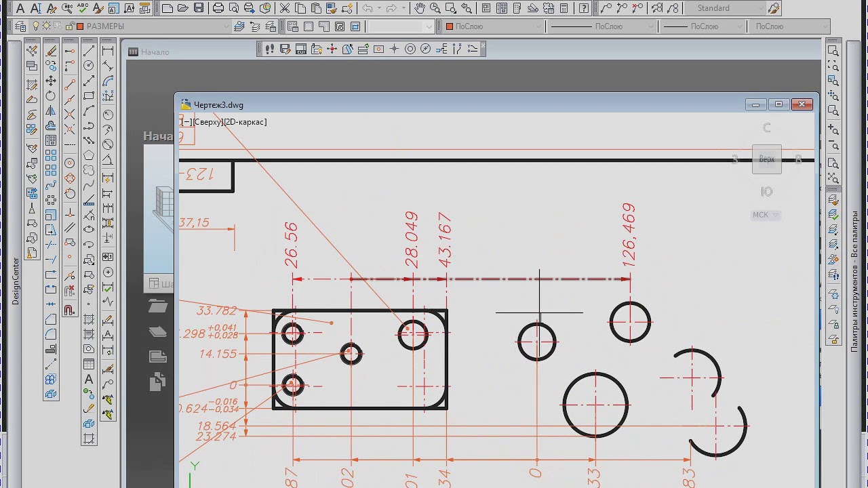Click the [Сверху] view control label
Screen dimensions: 868x488
(x=207, y=122)
